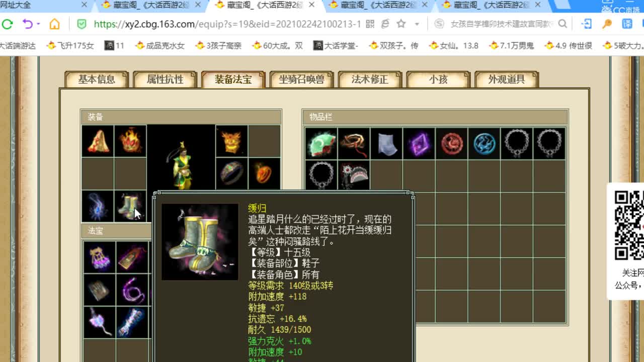Select the jeweled ring equipment icon
644x362 pixels.
pos(231,173)
